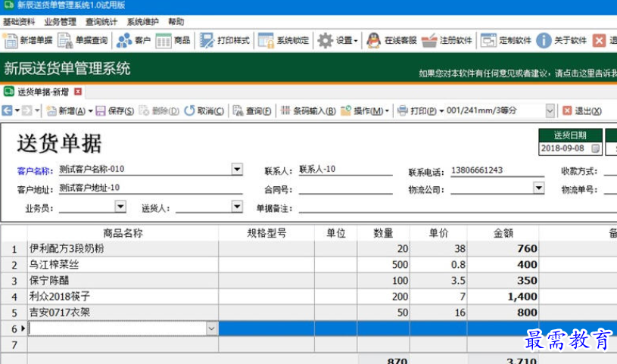Print with 打印(P) button
Viewport: 617px width, 364px height.
(x=417, y=111)
